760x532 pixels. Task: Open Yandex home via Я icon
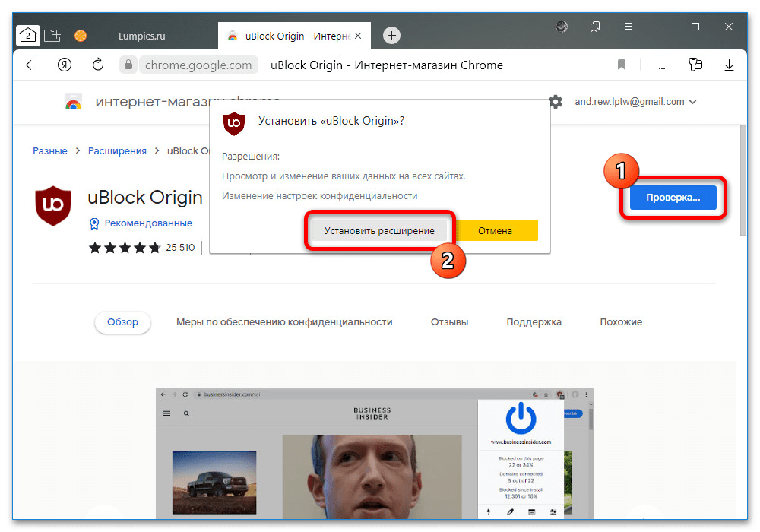click(65, 65)
